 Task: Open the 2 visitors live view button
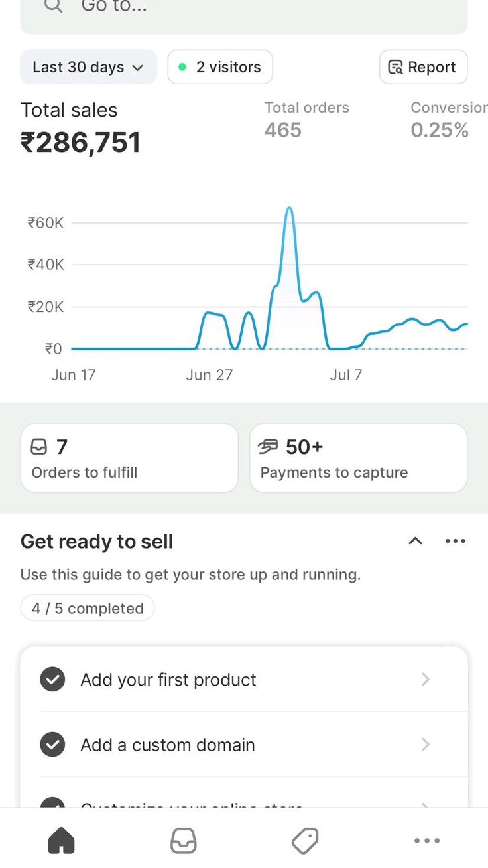coord(220,67)
